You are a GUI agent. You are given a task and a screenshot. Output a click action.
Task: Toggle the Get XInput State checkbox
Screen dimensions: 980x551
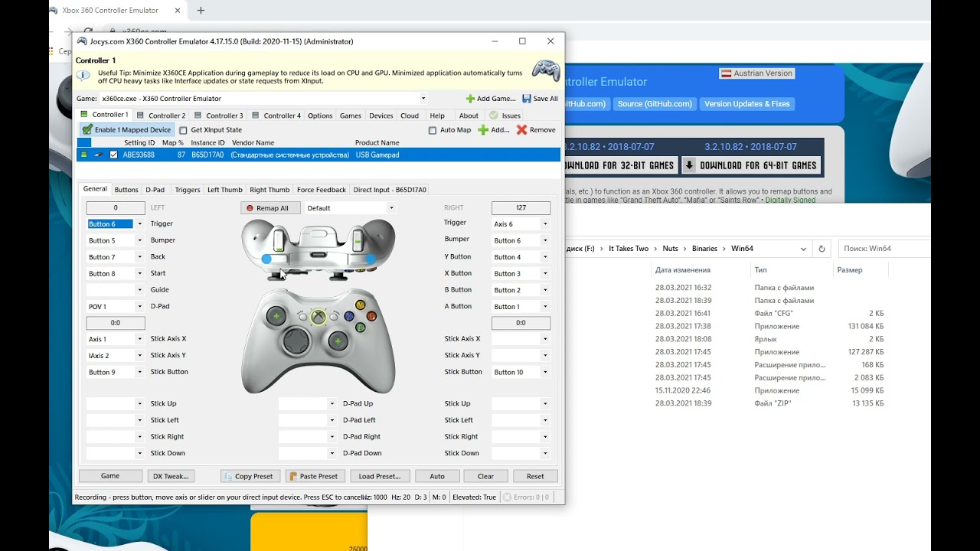click(x=183, y=130)
